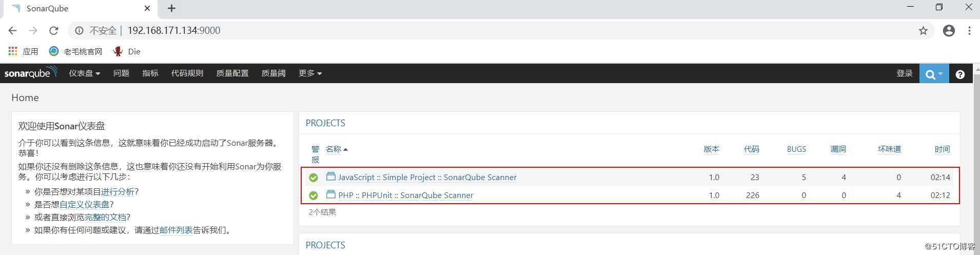Click the green status icon for PHP project
This screenshot has height=255, width=980.
click(313, 195)
